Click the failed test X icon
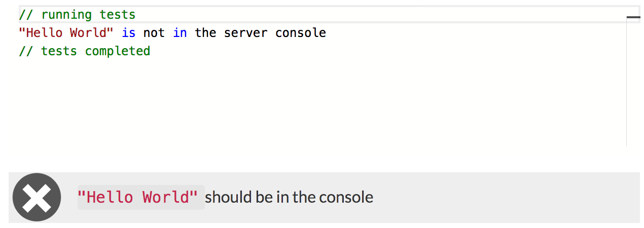 tap(37, 197)
